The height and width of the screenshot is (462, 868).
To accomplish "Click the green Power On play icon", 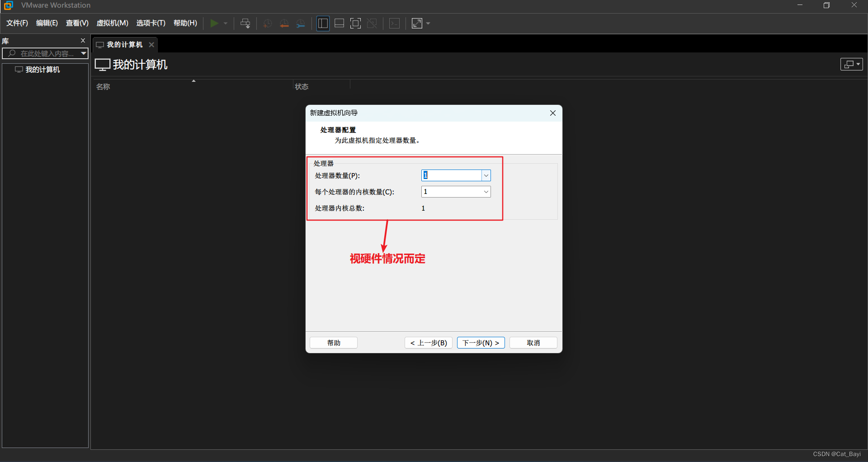I will coord(214,23).
